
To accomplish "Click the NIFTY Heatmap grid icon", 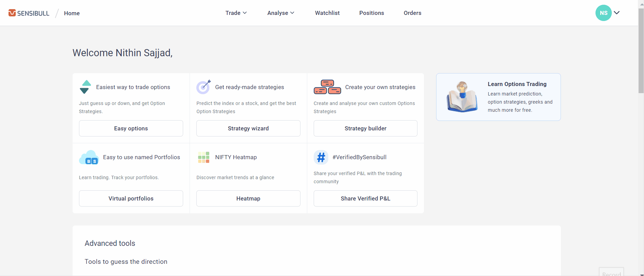I will pos(203,157).
